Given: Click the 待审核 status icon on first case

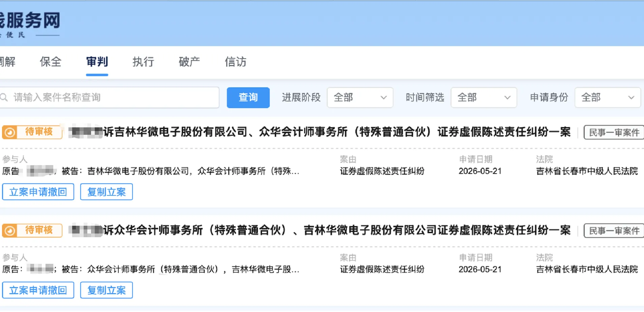Looking at the screenshot, I should coord(10,132).
